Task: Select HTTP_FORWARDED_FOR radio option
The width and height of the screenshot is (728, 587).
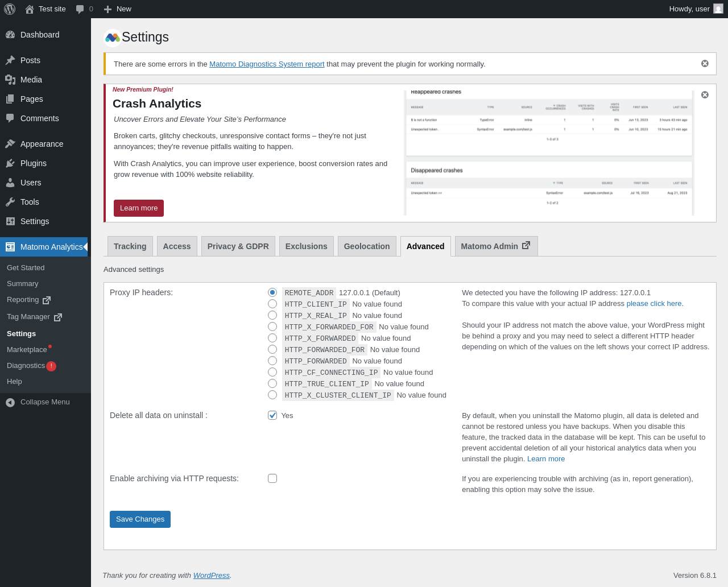Action: 272,349
